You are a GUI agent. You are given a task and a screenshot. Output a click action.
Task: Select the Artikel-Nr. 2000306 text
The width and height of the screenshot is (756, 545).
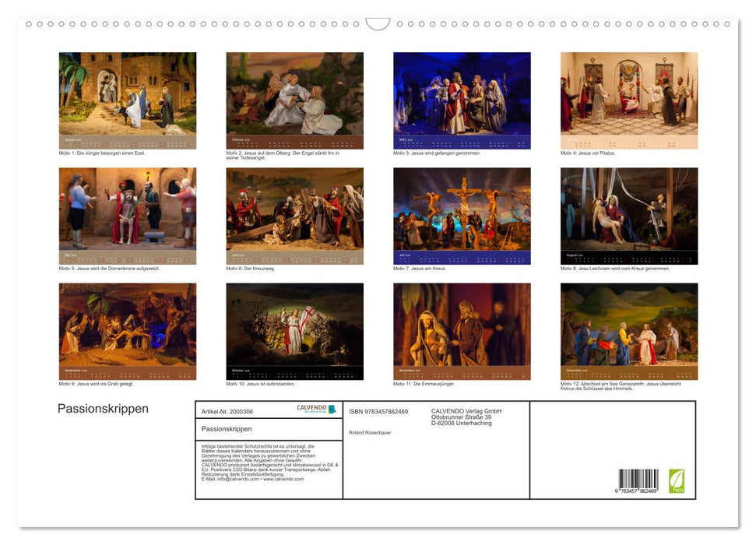pos(227,411)
